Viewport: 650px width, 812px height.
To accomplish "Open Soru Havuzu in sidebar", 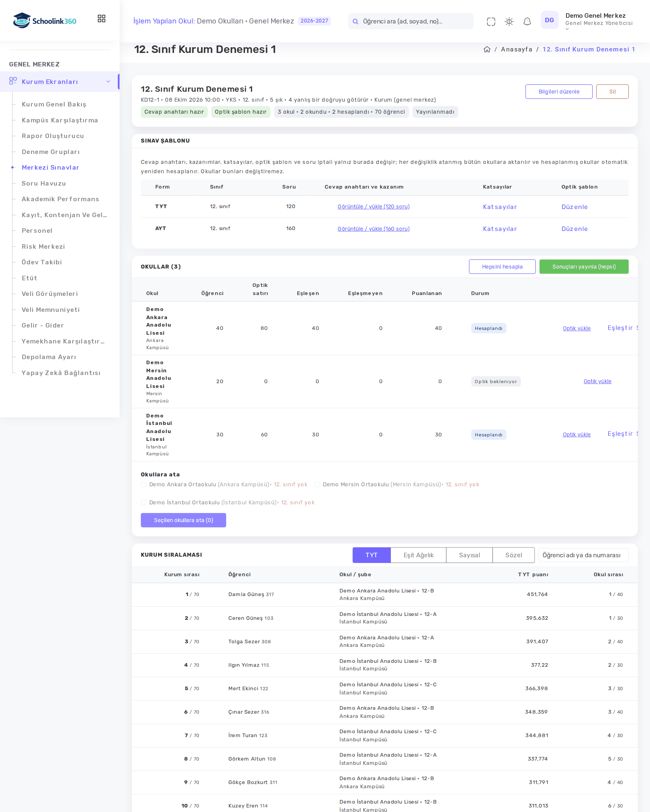I will click(x=44, y=183).
